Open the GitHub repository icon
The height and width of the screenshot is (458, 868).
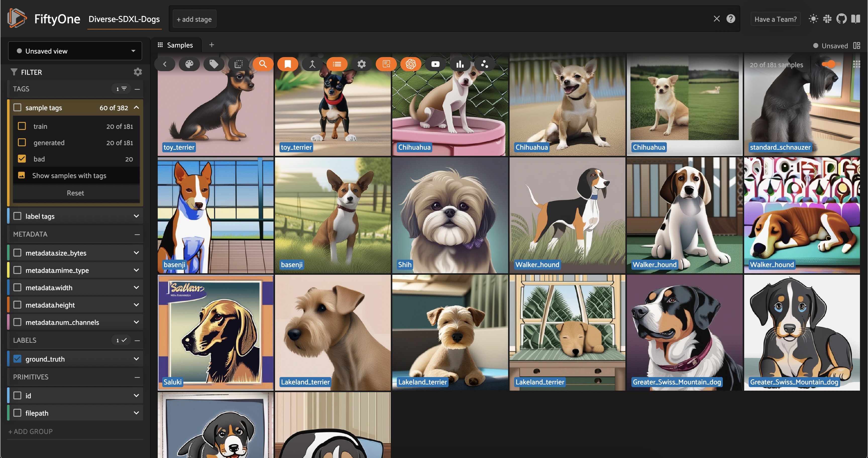pyautogui.click(x=841, y=19)
